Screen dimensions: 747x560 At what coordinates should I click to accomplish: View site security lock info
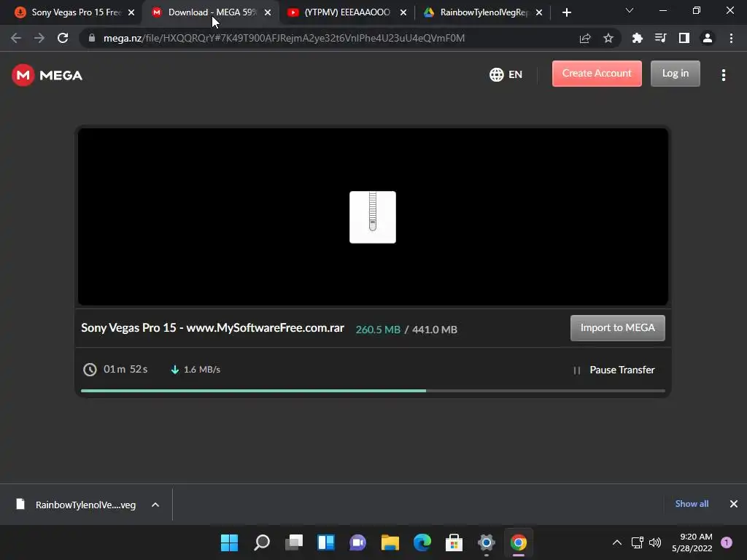(92, 38)
